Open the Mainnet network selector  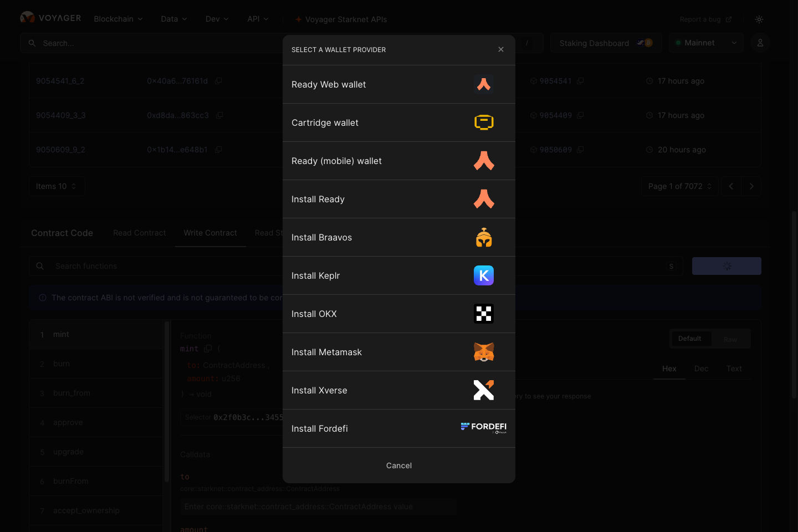pos(706,43)
